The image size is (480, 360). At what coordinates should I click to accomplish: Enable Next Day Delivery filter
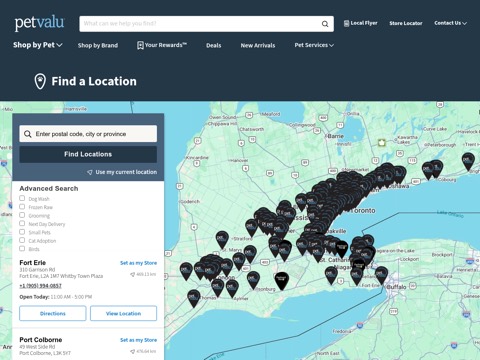22,223
